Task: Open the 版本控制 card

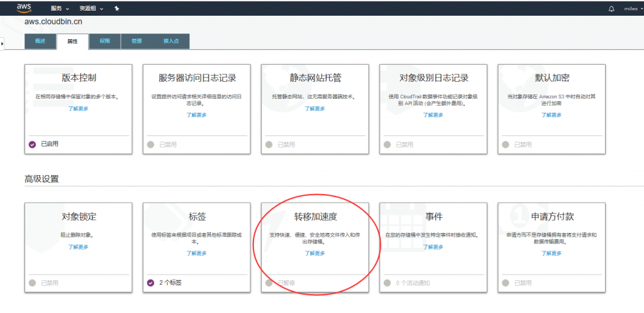Action: 79,109
